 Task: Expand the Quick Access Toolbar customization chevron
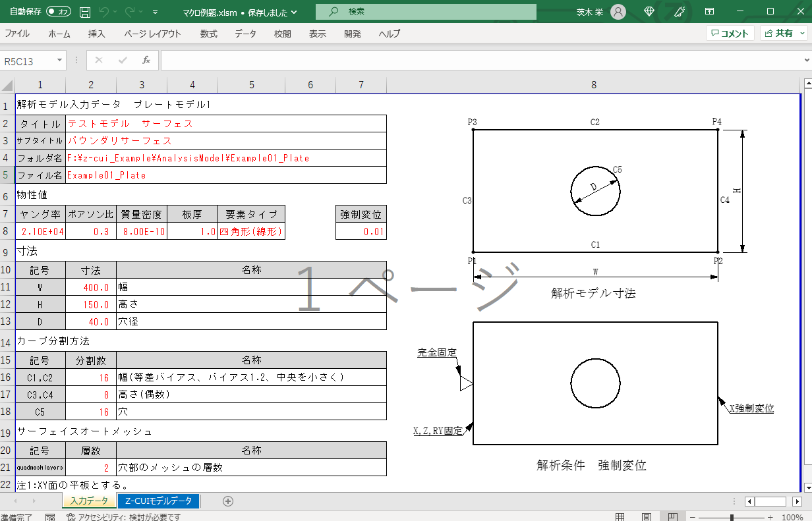pos(155,11)
